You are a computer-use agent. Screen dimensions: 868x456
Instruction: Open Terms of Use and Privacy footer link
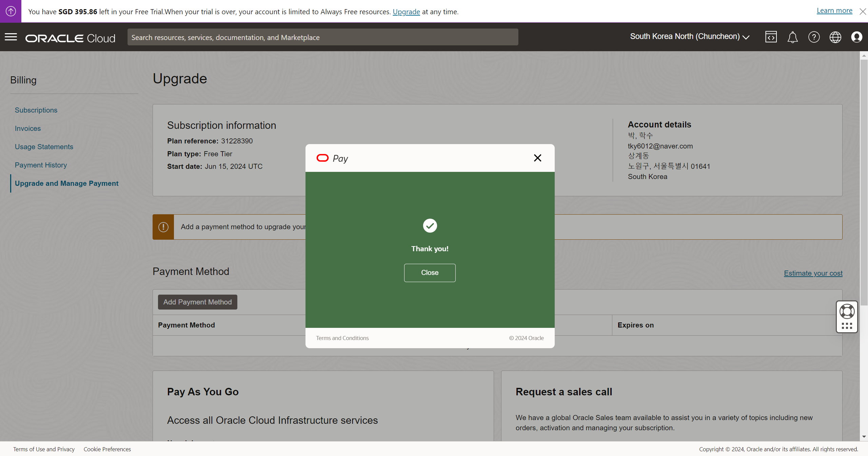(x=44, y=449)
